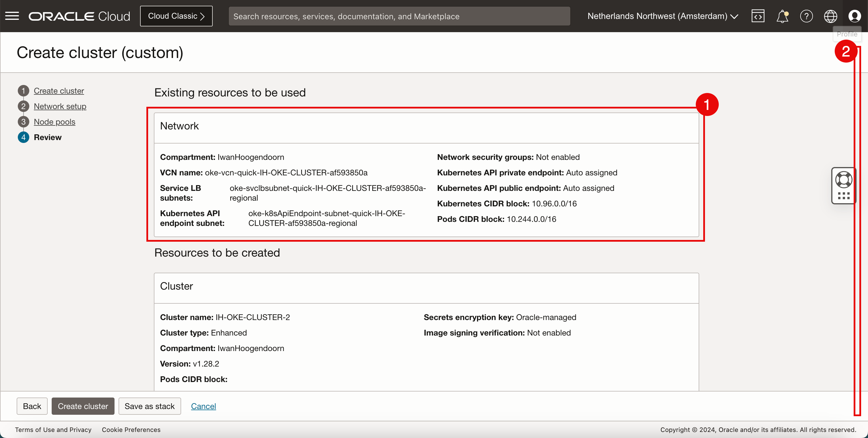The height and width of the screenshot is (438, 868).
Task: Click the Cancel link
Action: pos(203,406)
